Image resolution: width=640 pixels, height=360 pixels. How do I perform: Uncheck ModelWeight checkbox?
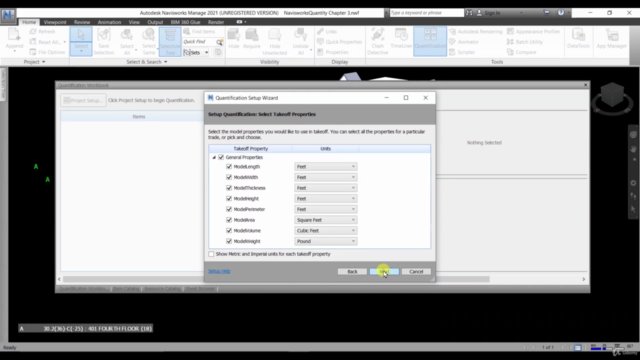(x=229, y=241)
